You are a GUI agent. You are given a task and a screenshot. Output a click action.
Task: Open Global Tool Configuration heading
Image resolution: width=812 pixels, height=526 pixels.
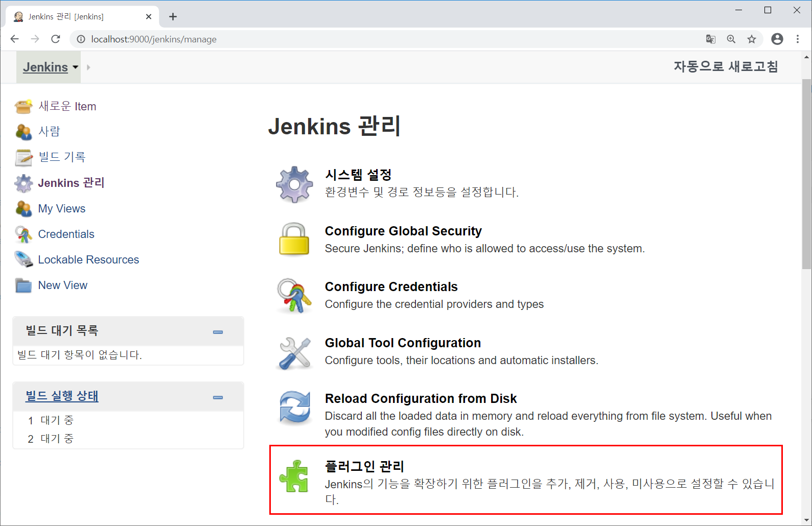[x=403, y=343]
